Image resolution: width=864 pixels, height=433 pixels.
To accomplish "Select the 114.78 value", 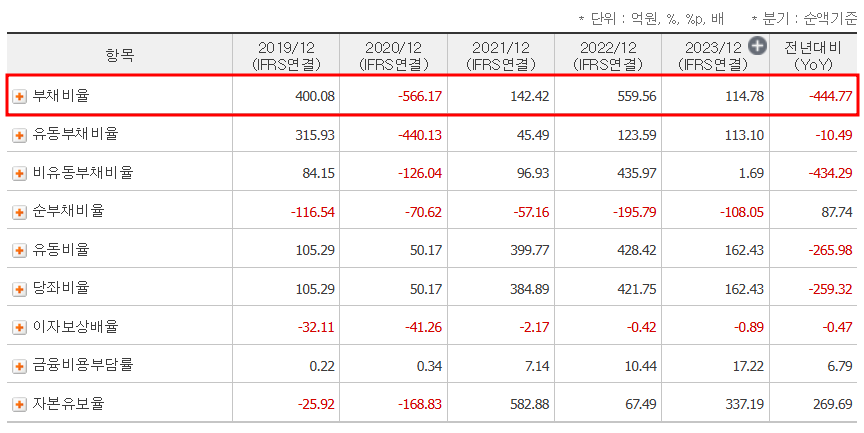I will [x=744, y=96].
